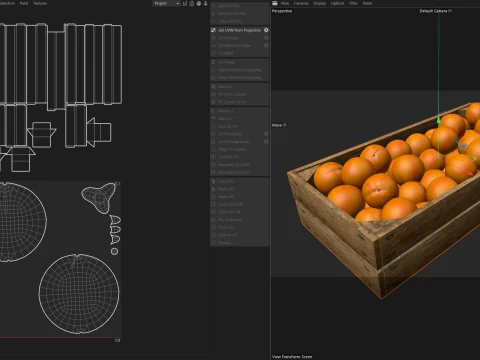Choose Remap... entry
The width and height of the screenshot is (480, 360).
(x=240, y=243)
